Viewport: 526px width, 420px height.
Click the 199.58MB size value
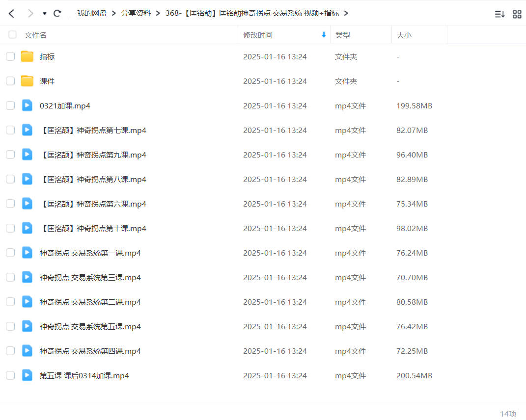(415, 106)
